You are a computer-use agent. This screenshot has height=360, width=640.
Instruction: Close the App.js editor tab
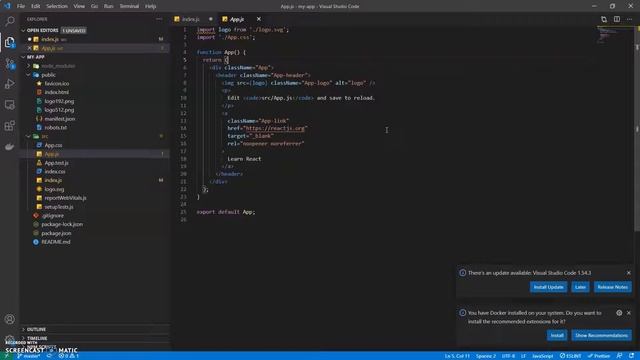[x=258, y=19]
